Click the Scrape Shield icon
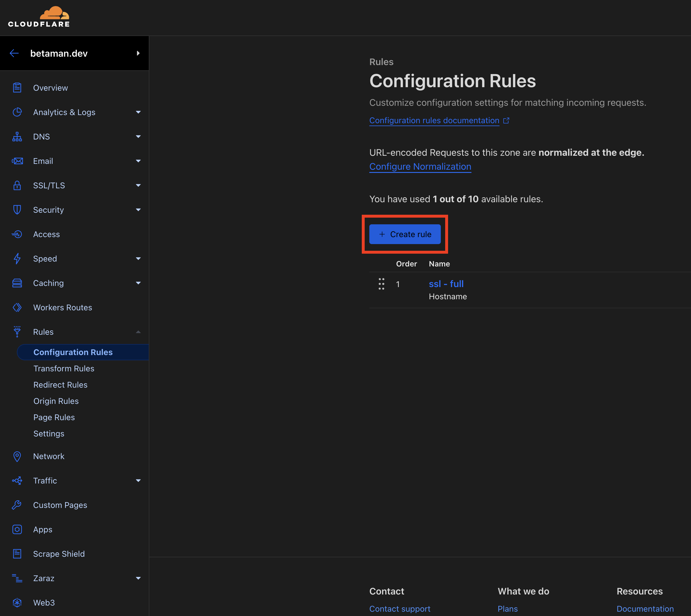The height and width of the screenshot is (616, 691). [x=17, y=554]
